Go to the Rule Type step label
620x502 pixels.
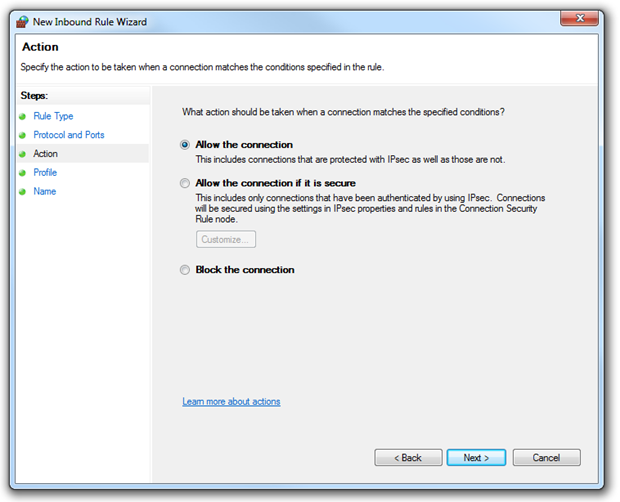point(53,116)
